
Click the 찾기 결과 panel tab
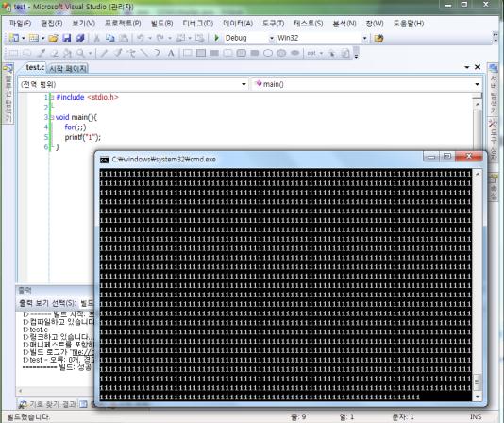coord(47,404)
